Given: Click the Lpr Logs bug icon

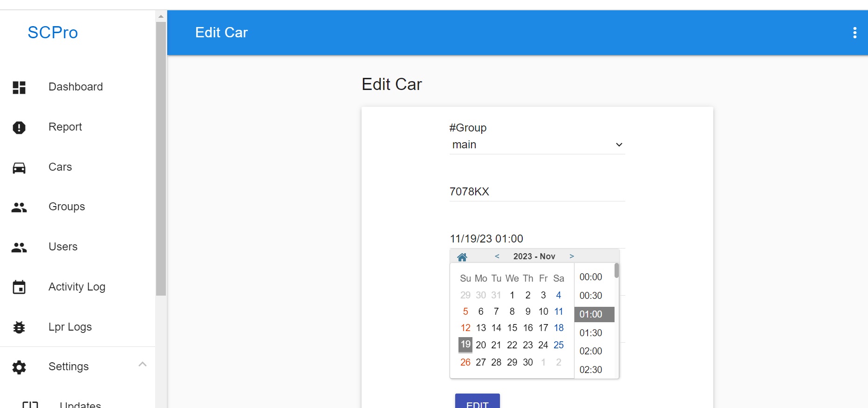Looking at the screenshot, I should tap(19, 327).
